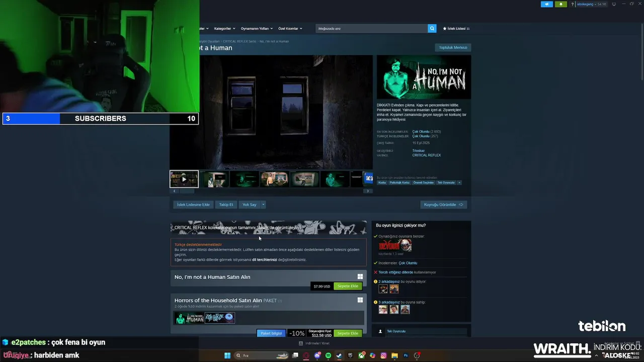The width and height of the screenshot is (644, 362).
Task: Click the blue megaphone announcements icon
Action: tap(547, 4)
